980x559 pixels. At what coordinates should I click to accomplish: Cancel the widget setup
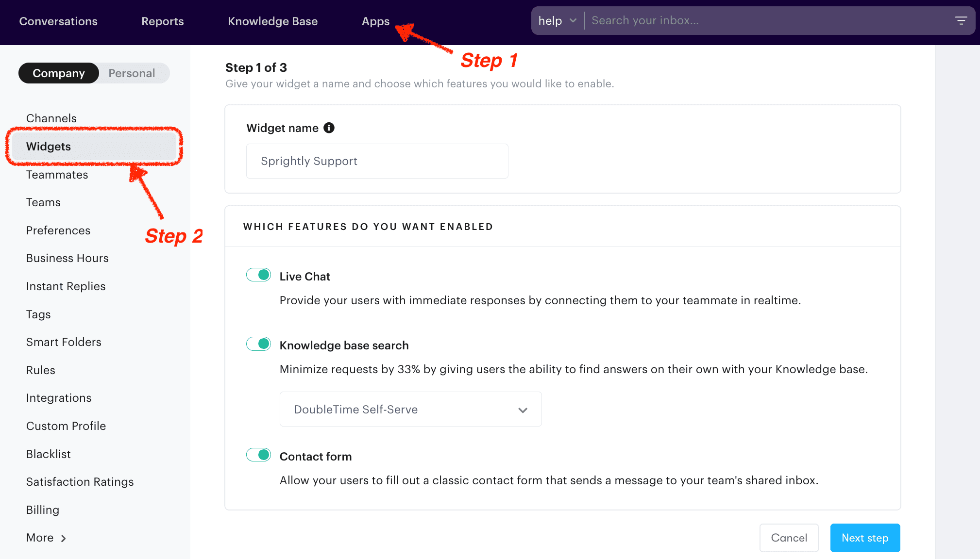(x=789, y=538)
